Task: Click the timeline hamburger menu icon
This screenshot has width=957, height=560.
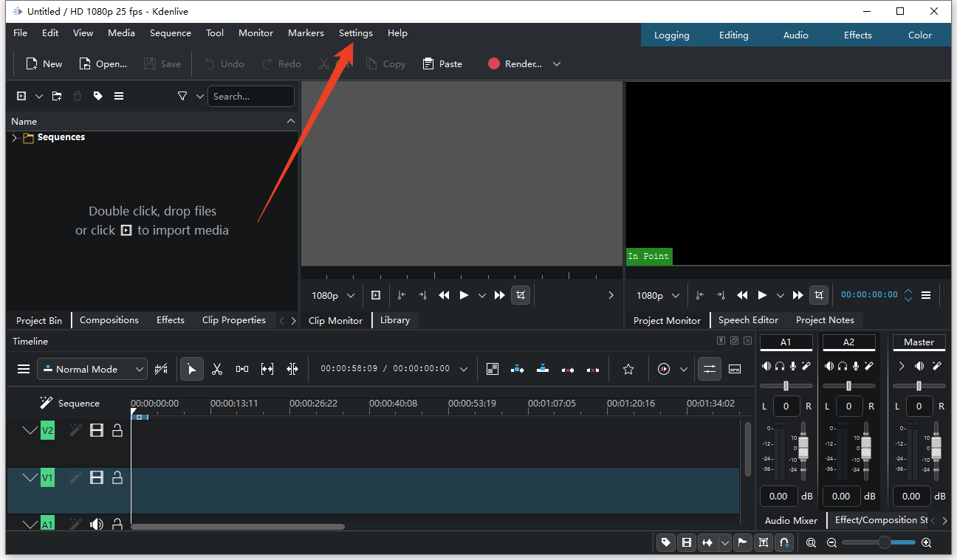Action: click(x=24, y=369)
